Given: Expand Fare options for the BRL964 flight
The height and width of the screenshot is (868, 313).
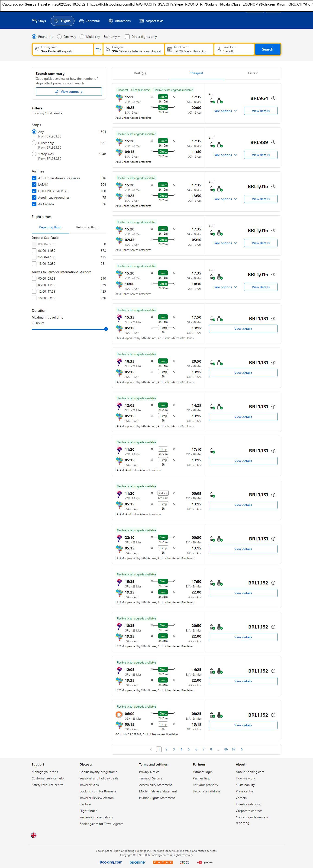Looking at the screenshot, I should 225,111.
